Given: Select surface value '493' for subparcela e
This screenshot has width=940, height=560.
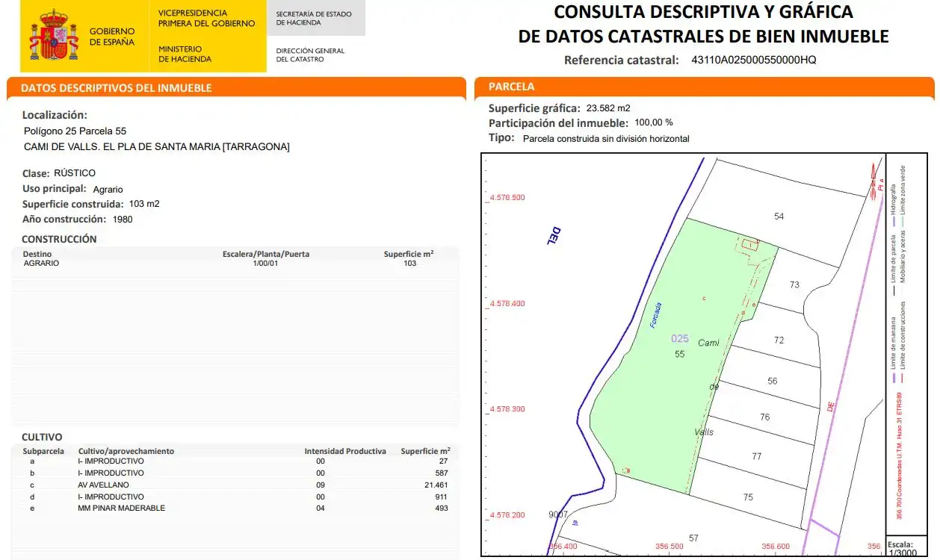Looking at the screenshot, I should [442, 508].
